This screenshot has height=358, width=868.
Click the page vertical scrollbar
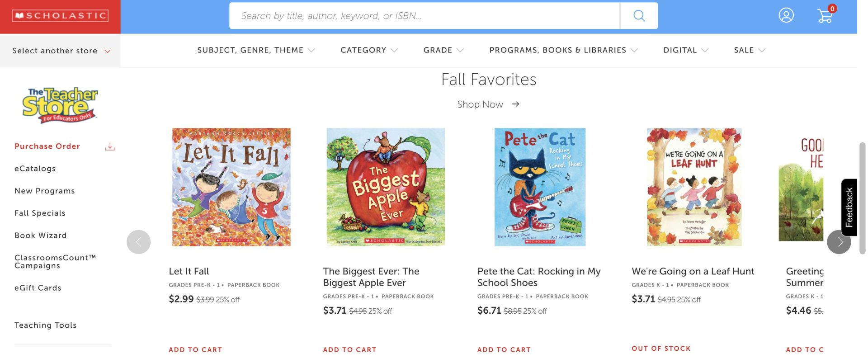[x=862, y=198]
